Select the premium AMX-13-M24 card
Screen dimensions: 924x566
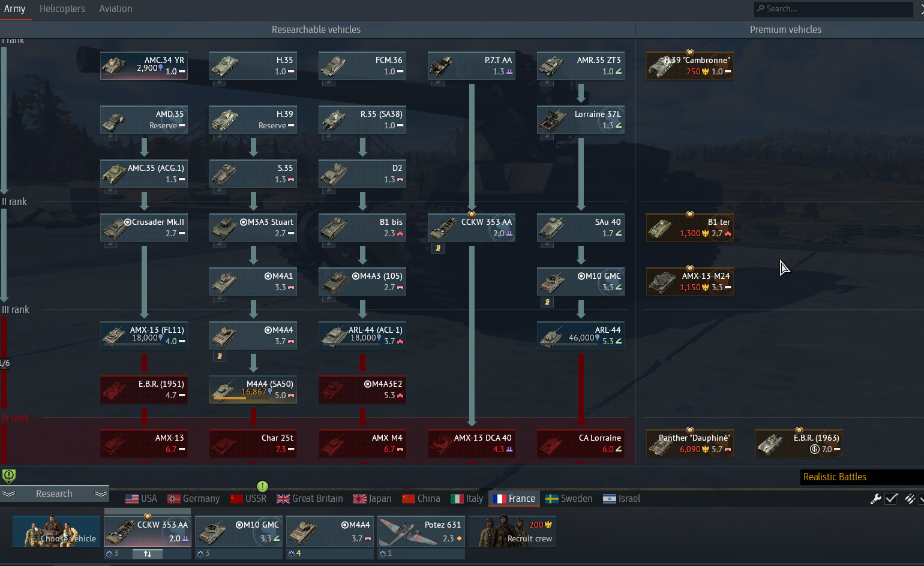[690, 282]
